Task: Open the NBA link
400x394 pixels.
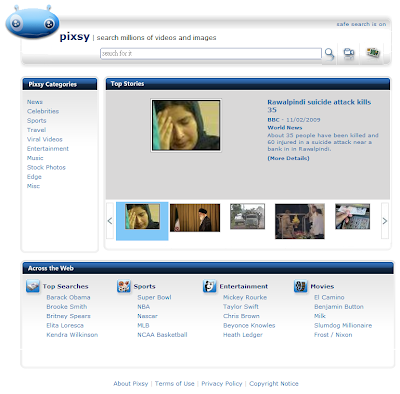Action: [144, 307]
